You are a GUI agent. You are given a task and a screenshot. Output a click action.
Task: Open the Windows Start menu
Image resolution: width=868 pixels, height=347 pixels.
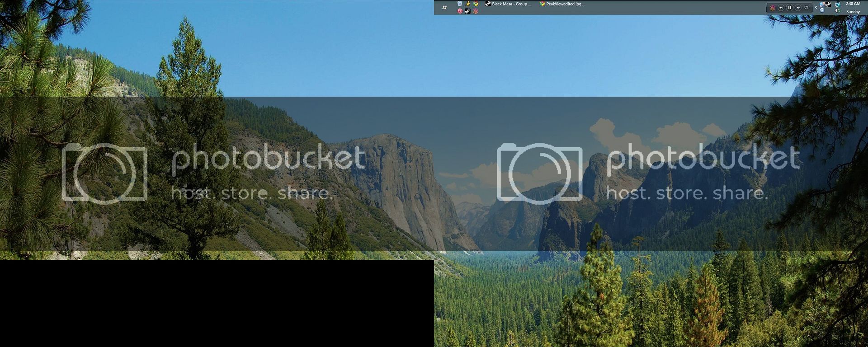444,7
